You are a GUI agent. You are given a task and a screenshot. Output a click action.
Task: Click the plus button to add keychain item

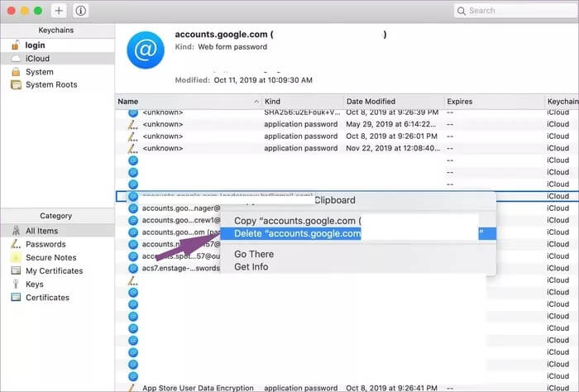(x=59, y=11)
